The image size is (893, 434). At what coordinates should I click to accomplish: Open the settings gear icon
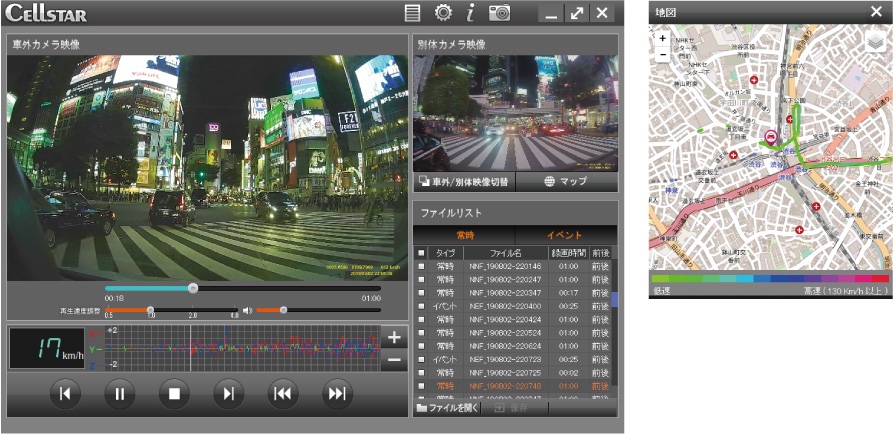[x=442, y=12]
